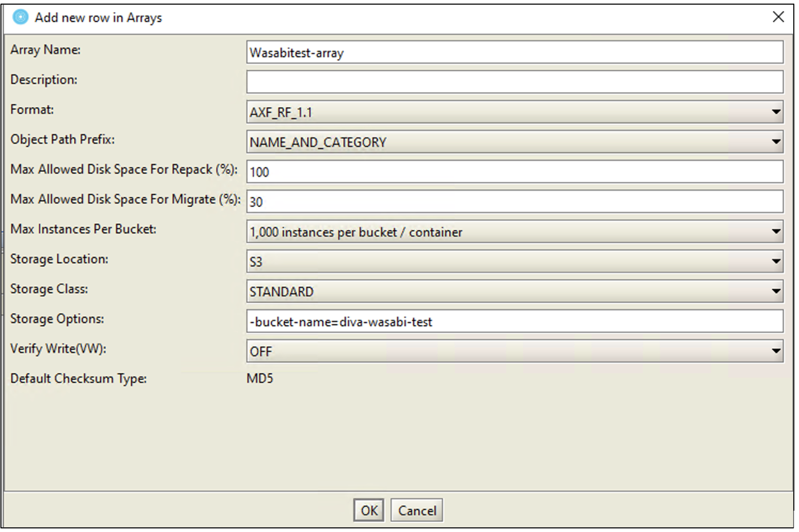Click the Storage Options text field
799x532 pixels.
click(x=515, y=321)
